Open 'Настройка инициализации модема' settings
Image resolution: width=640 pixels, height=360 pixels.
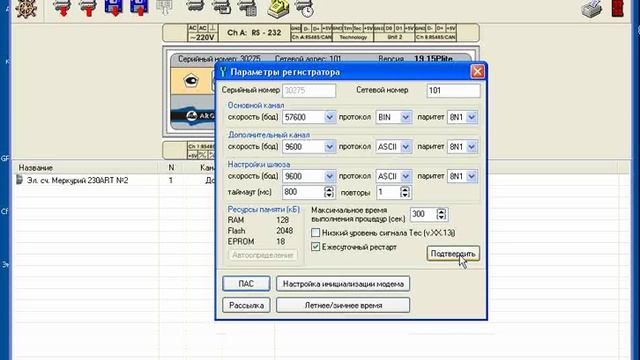tap(343, 284)
